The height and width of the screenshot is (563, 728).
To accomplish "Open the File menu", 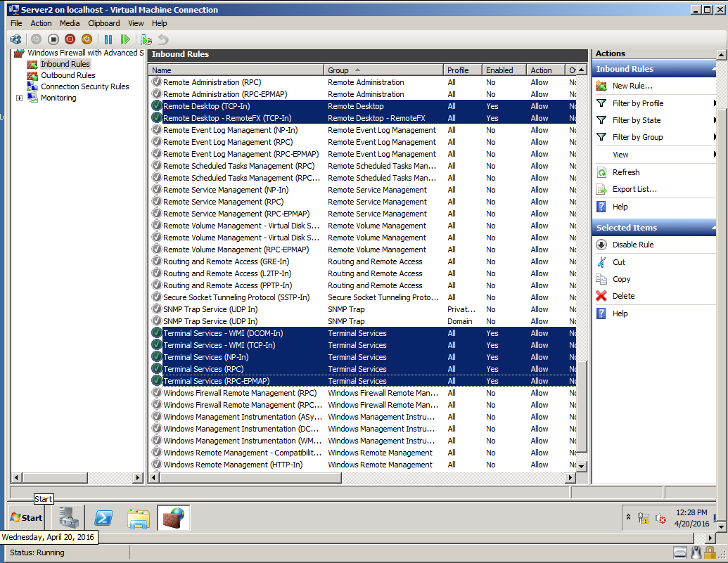I will [16, 23].
